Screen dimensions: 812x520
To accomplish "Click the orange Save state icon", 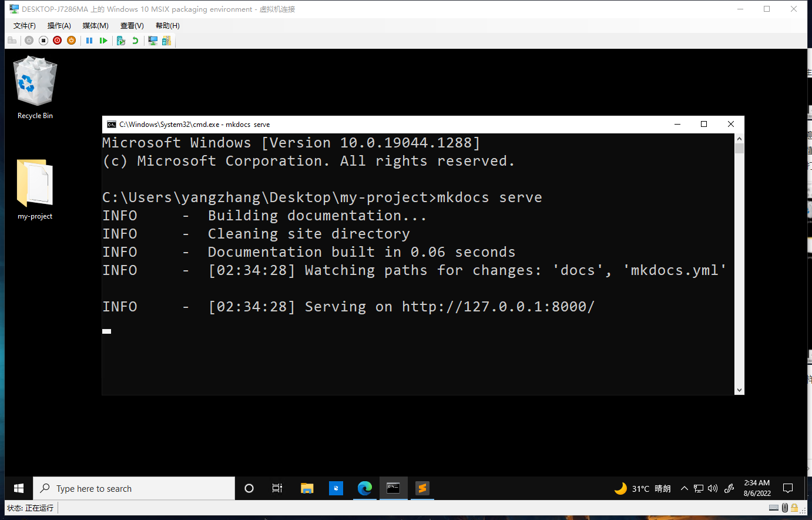I will pyautogui.click(x=71, y=41).
